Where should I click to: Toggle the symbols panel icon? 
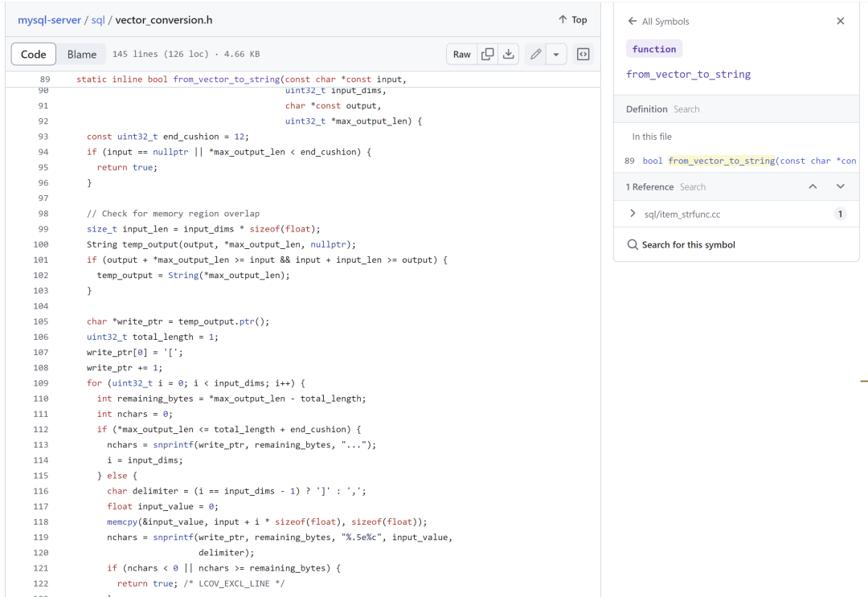583,54
